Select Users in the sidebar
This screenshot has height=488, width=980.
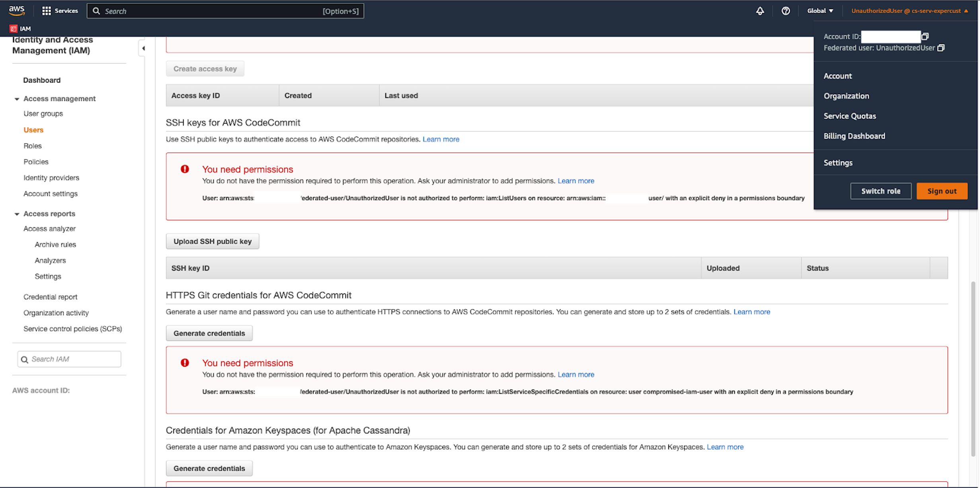click(33, 130)
